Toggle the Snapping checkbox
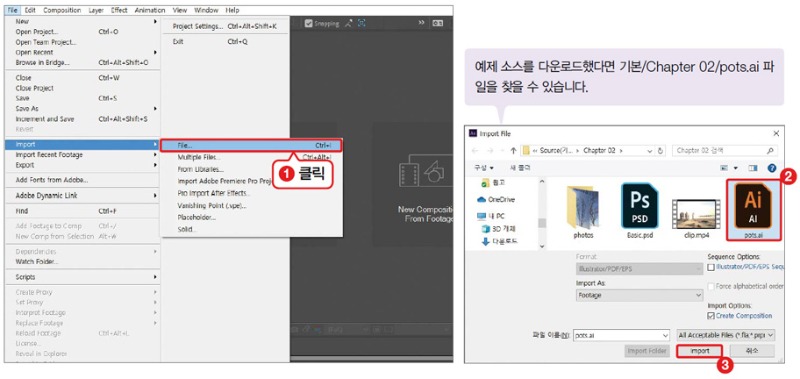Screen dimensions: 800x379 tap(308, 23)
